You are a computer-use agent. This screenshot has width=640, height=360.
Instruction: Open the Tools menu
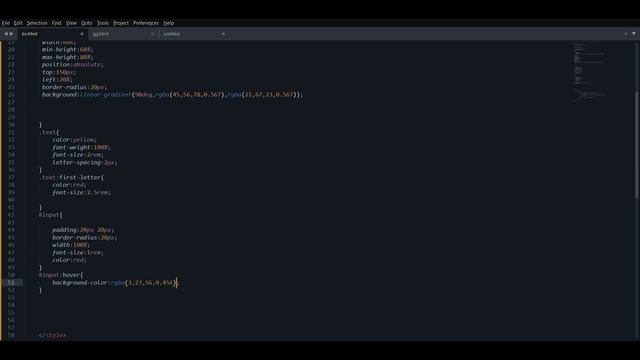click(103, 23)
